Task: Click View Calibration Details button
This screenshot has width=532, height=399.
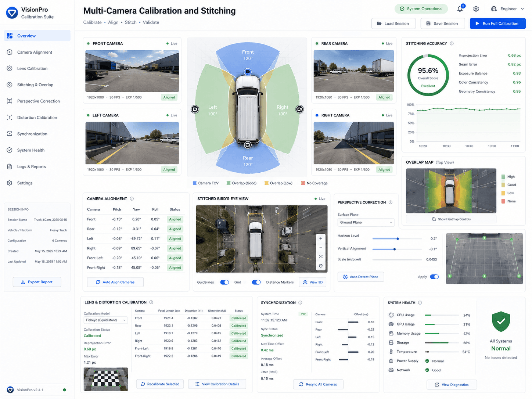Action: point(217,384)
